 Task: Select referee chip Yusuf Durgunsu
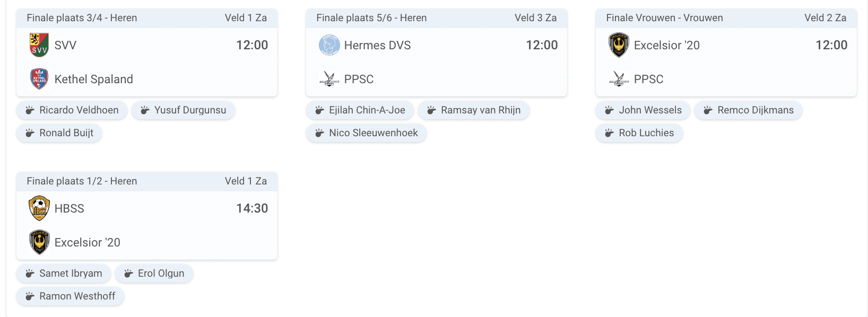pos(183,110)
